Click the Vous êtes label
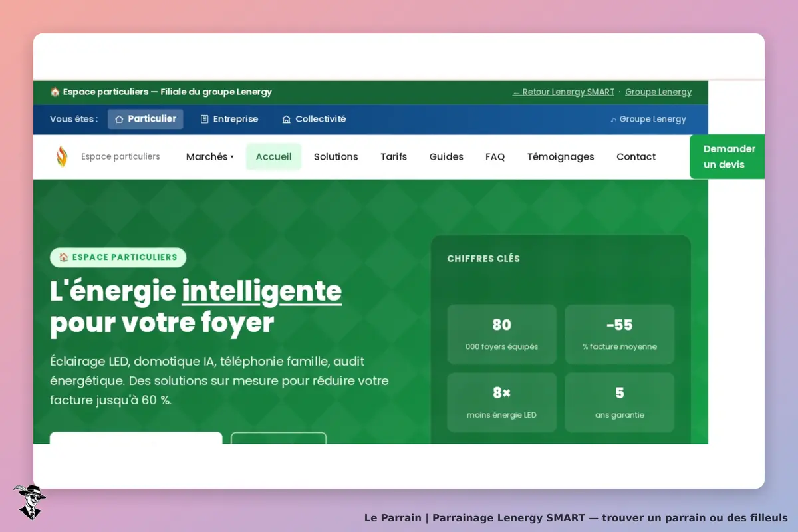Screen dimensions: 798x532 [74, 119]
